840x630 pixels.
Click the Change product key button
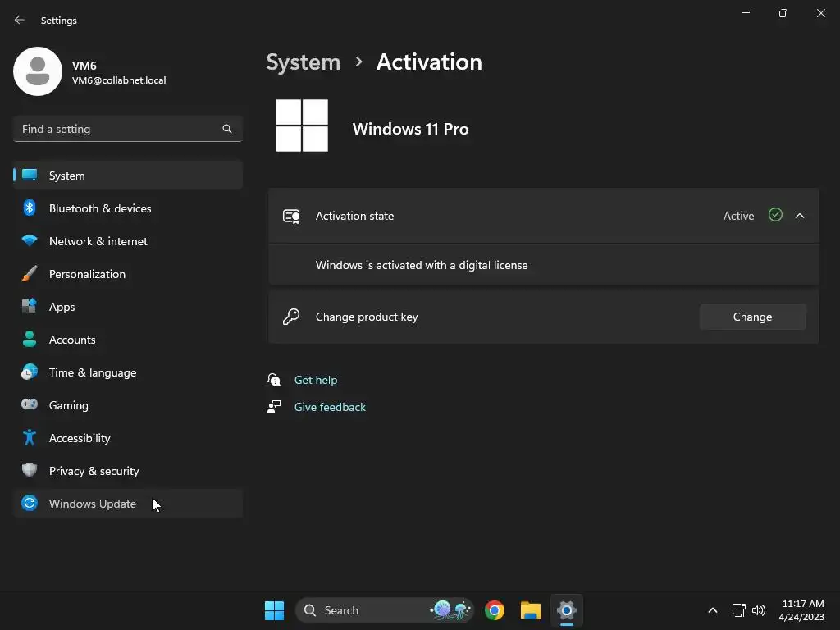click(x=753, y=317)
